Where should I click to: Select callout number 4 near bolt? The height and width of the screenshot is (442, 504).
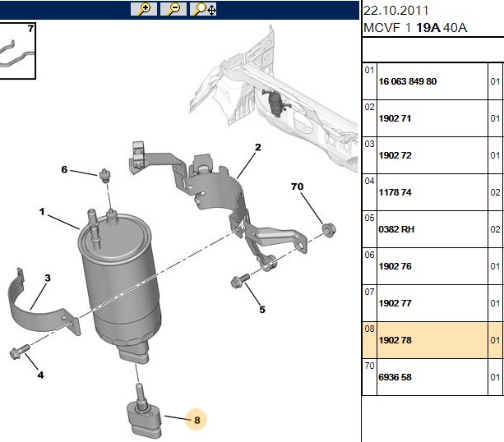40,375
